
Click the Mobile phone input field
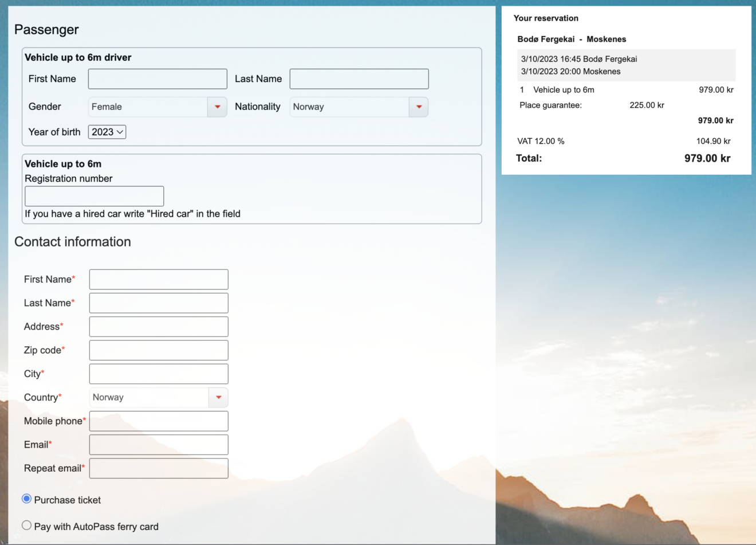tap(159, 421)
